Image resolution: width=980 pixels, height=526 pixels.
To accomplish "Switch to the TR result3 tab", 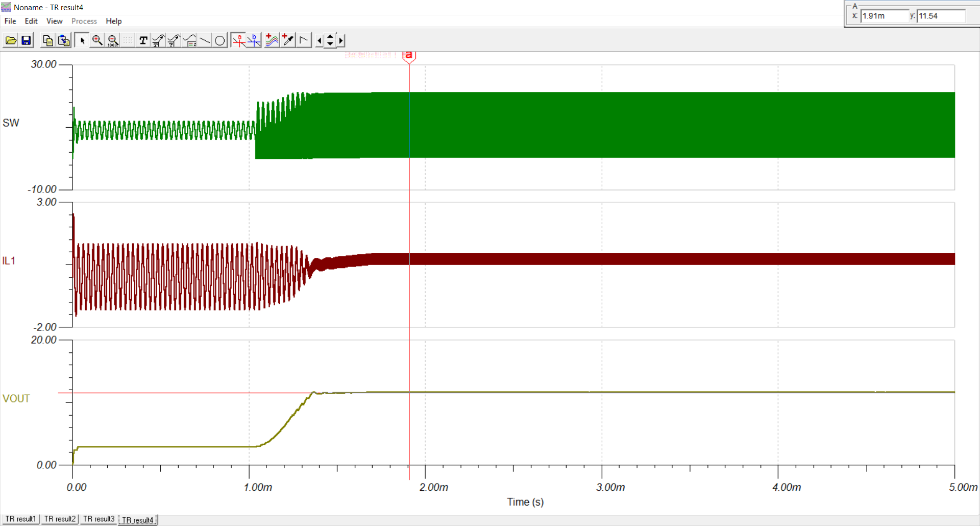I will (x=99, y=519).
